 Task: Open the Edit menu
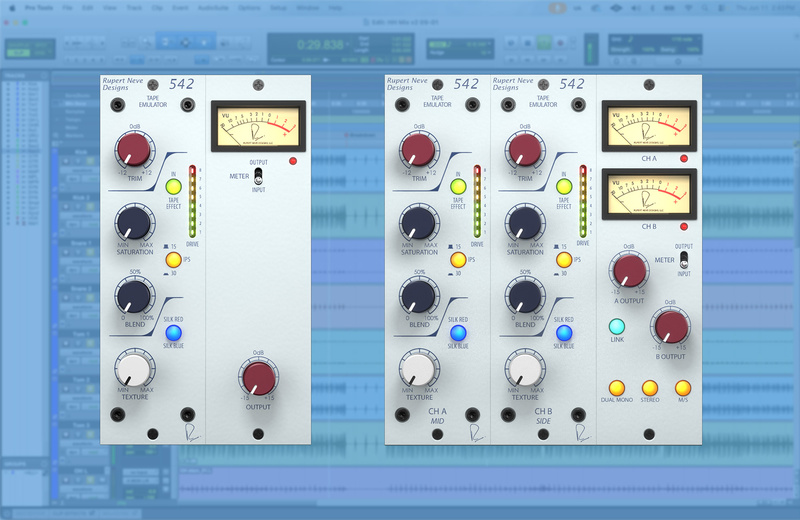(x=87, y=8)
